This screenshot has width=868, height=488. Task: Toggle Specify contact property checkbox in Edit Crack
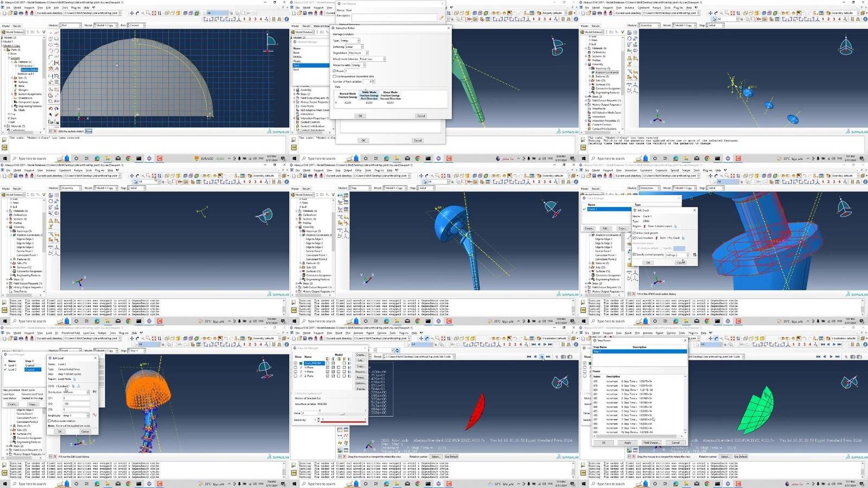coord(634,254)
